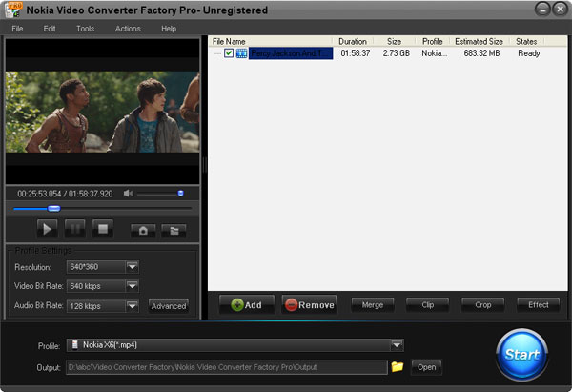
Task: Start the conversion with the Start button
Action: coord(521,355)
